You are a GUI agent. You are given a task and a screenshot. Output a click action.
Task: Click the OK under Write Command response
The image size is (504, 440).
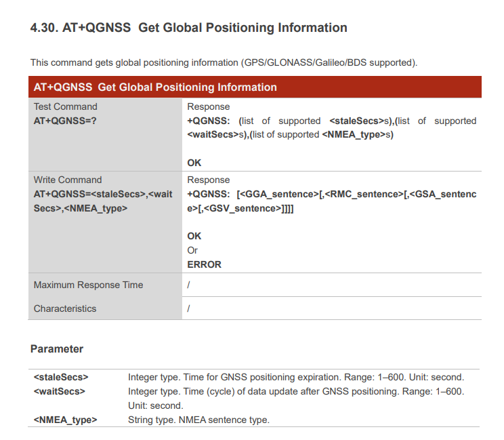194,236
